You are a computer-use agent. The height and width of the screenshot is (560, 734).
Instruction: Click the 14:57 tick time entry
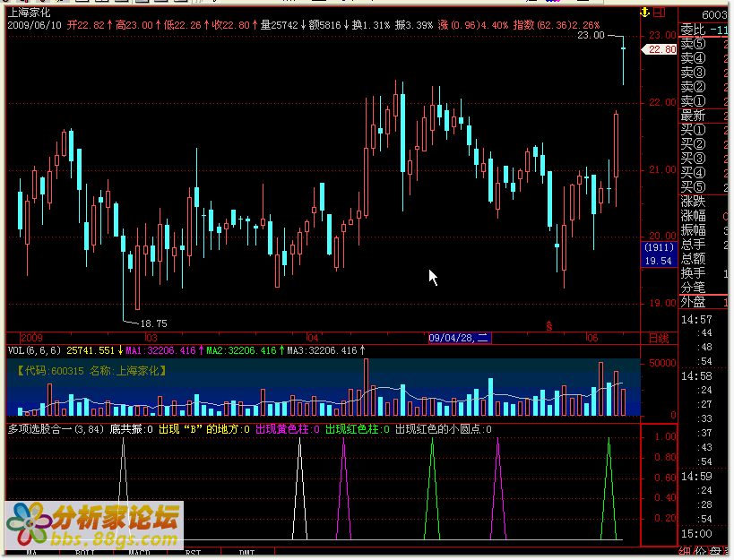point(696,320)
